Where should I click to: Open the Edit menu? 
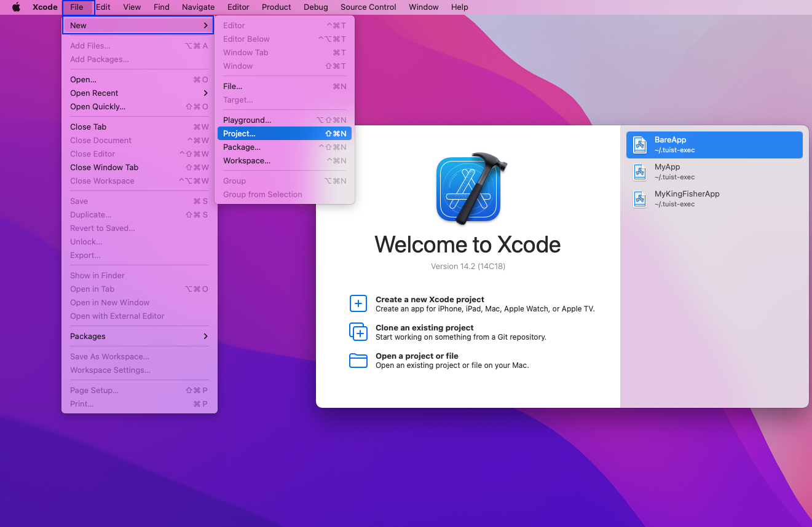pyautogui.click(x=103, y=7)
